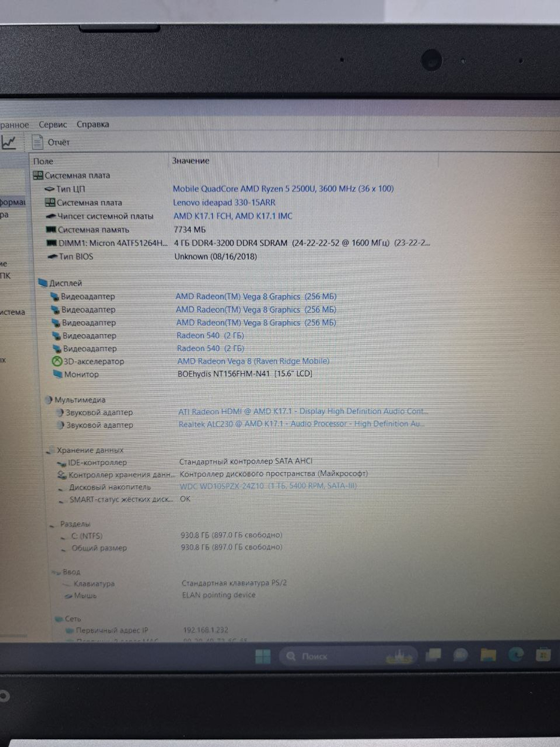Click inside the Поиск taskbar search field
560x747 pixels.
pyautogui.click(x=314, y=656)
